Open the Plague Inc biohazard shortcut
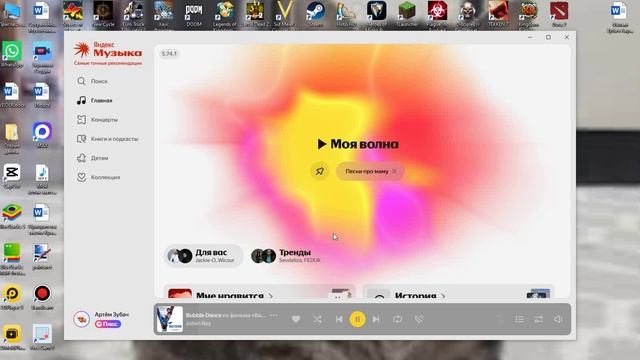Image resolution: width=640 pixels, height=360 pixels. [x=437, y=14]
